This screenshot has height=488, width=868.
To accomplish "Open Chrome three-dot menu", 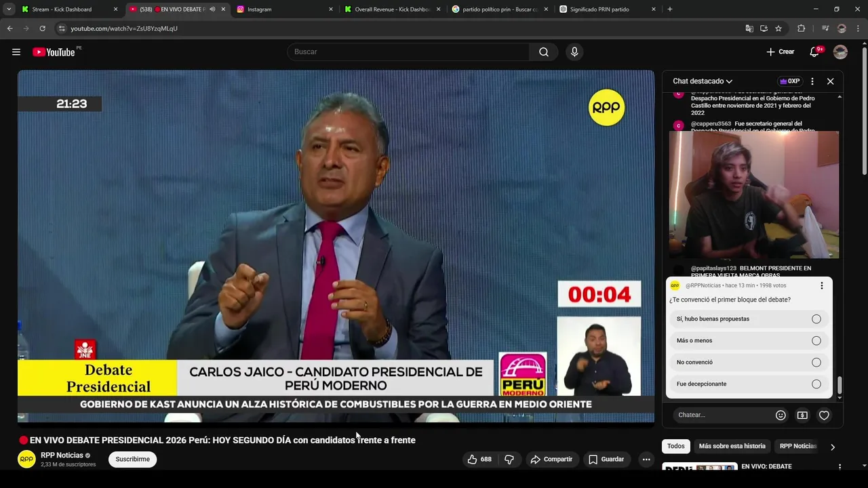I will tap(858, 28).
